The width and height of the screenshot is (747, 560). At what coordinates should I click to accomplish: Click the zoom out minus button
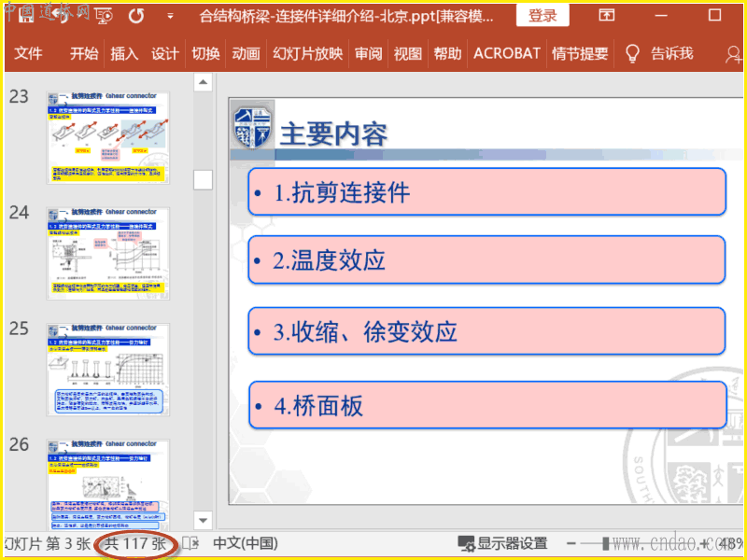[571, 543]
